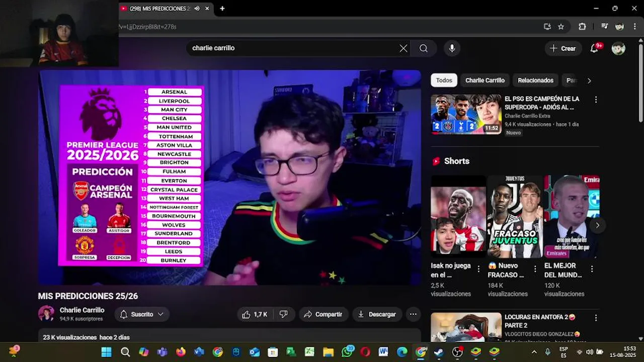The height and width of the screenshot is (362, 644).
Task: Click the main video player
Action: click(230, 177)
